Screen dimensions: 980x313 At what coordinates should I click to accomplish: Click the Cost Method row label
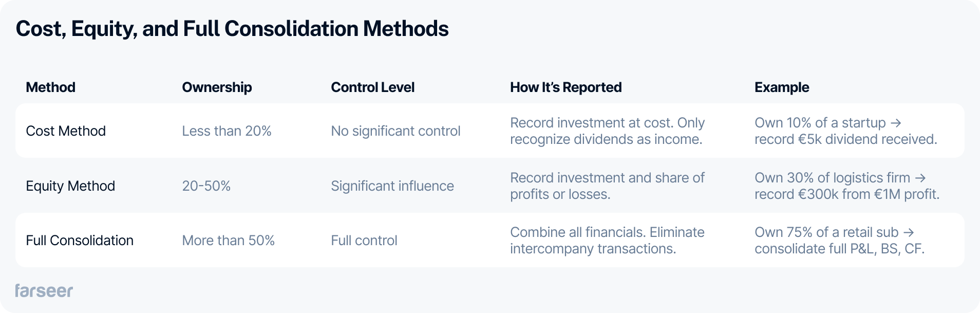click(x=66, y=131)
